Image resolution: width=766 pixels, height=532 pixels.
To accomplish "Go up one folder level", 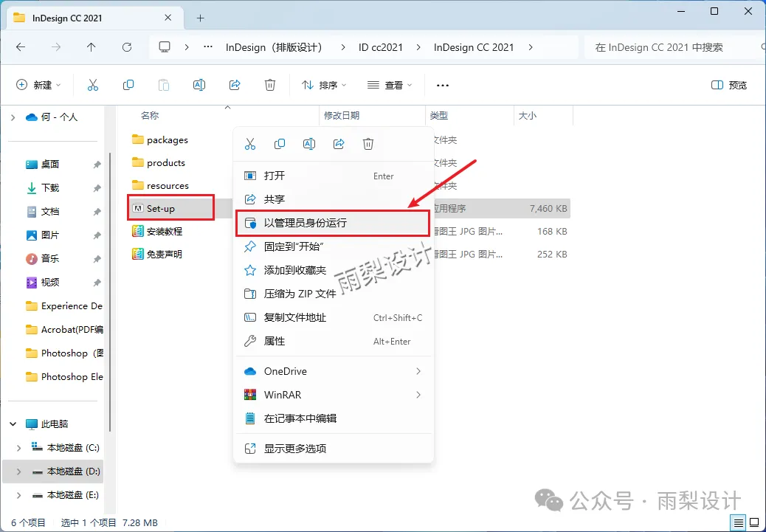I will coord(92,47).
